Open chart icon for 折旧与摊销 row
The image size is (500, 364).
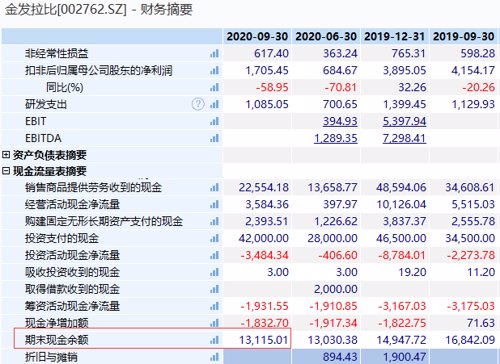coord(214,357)
